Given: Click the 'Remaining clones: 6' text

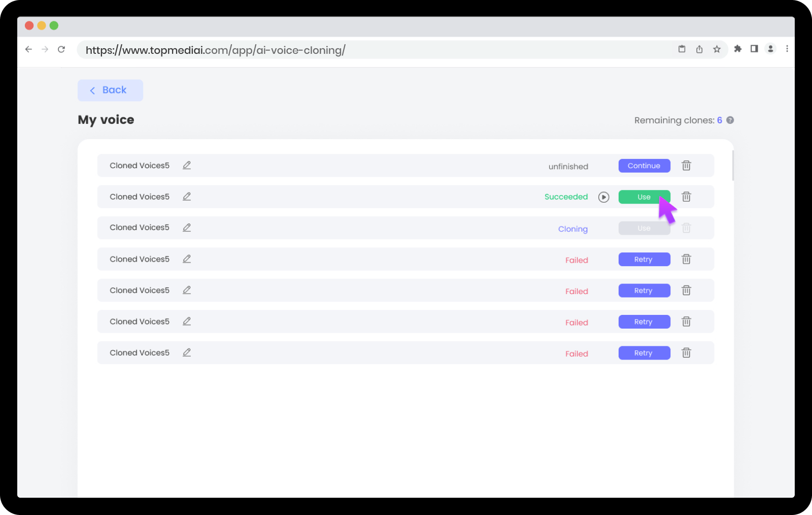Looking at the screenshot, I should (x=678, y=120).
